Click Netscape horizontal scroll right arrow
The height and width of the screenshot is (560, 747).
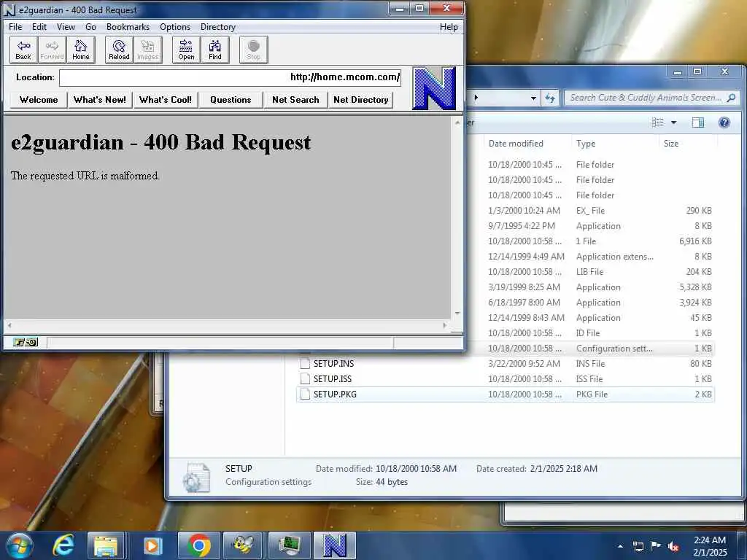(x=445, y=325)
